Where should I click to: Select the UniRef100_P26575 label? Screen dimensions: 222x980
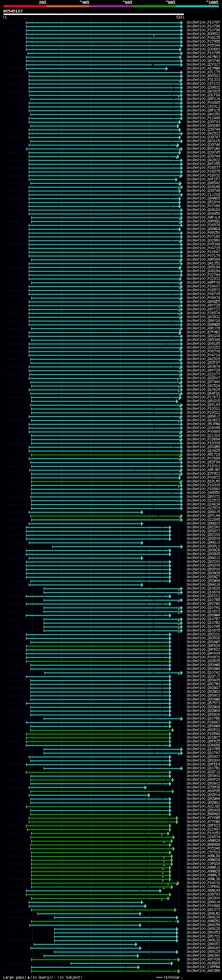coord(203,172)
